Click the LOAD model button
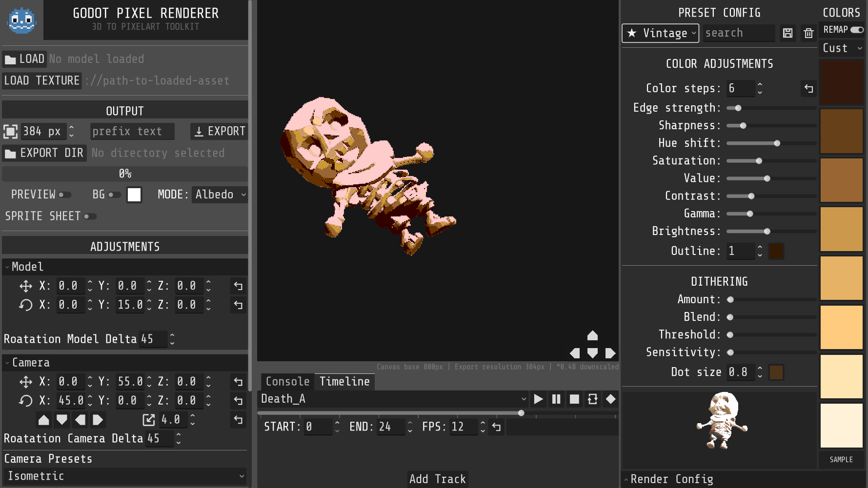The height and width of the screenshot is (488, 868). click(24, 59)
